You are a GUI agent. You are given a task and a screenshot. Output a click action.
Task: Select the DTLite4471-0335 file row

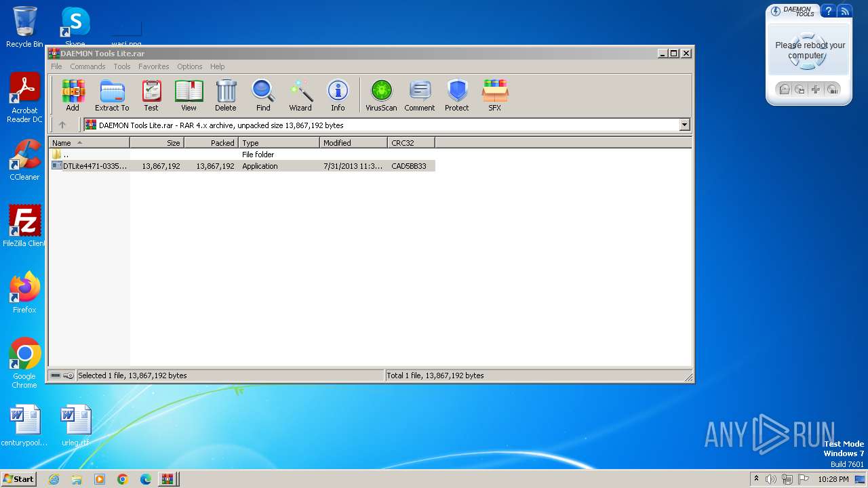[242, 166]
